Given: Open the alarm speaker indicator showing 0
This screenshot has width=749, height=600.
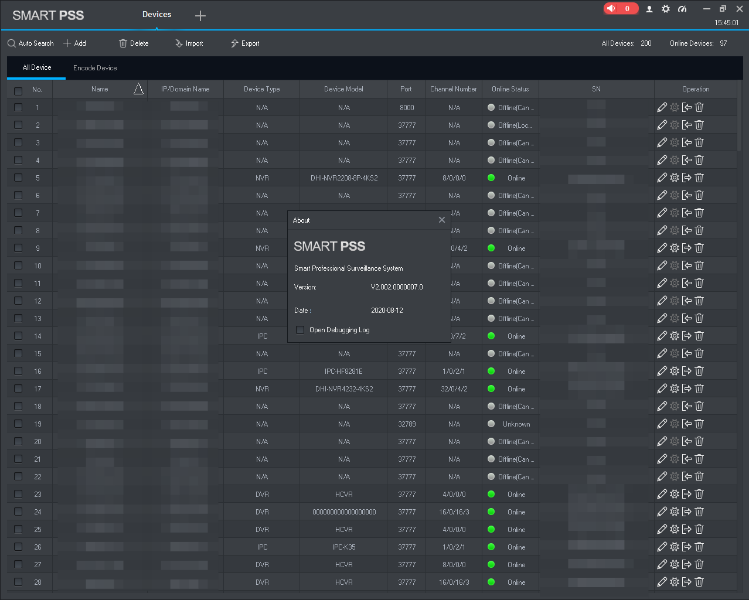Looking at the screenshot, I should 621,9.
